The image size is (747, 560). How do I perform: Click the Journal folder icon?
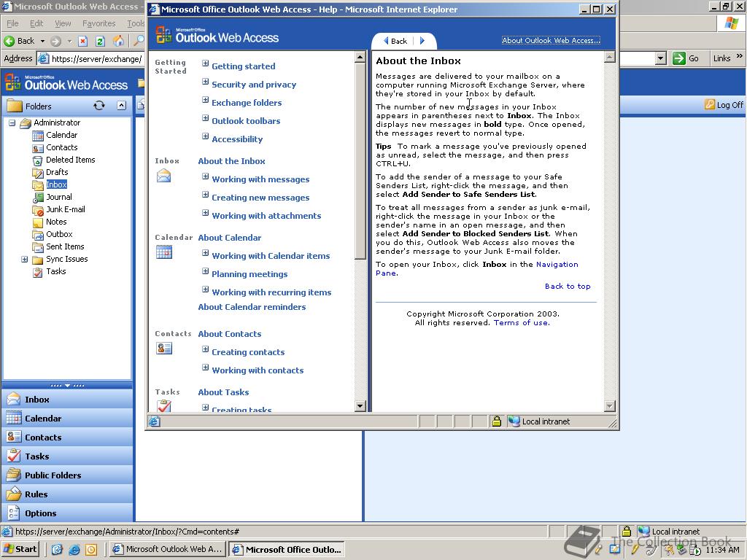coord(38,197)
